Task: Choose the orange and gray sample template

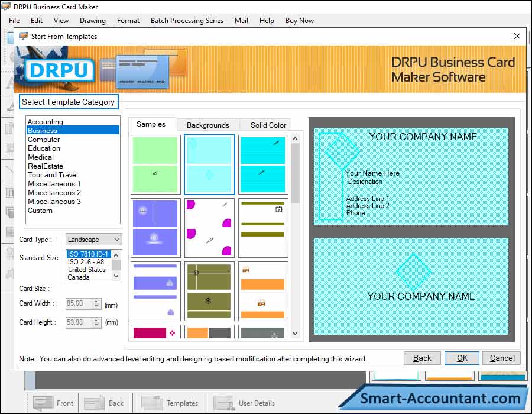Action: tap(209, 332)
